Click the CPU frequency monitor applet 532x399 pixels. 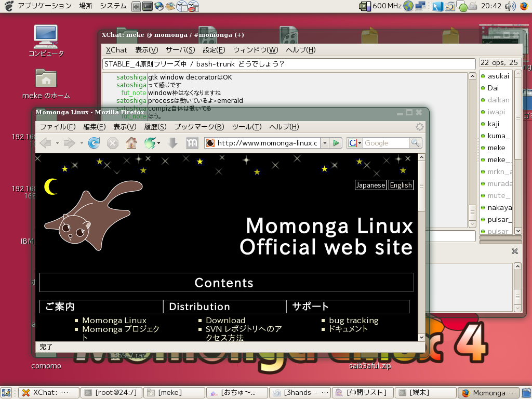pos(380,6)
